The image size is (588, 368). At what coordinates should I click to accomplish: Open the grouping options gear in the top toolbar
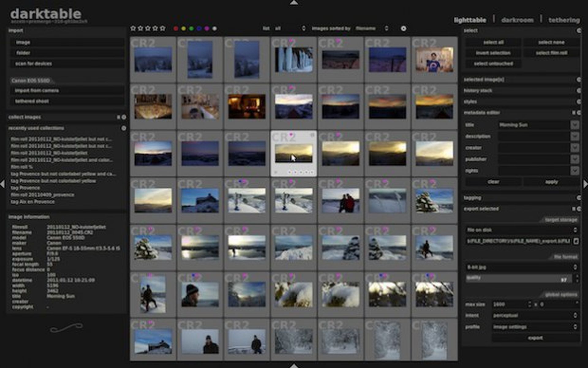404,28
